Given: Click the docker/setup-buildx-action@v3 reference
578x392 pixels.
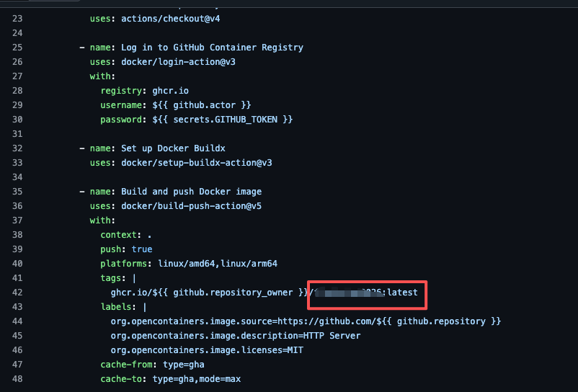Looking at the screenshot, I should click(196, 163).
